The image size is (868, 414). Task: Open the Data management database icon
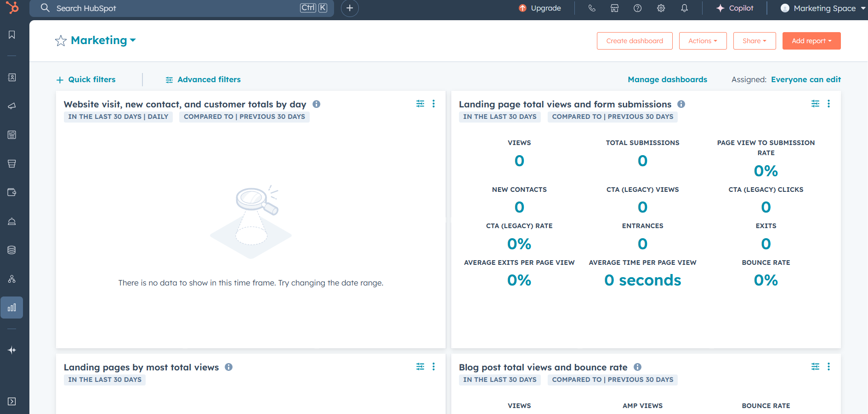tap(12, 250)
